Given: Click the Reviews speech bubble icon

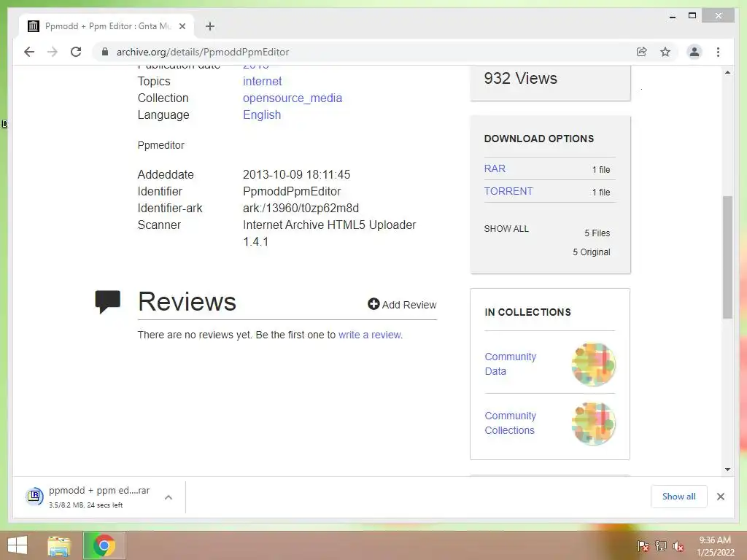Looking at the screenshot, I should (x=108, y=302).
